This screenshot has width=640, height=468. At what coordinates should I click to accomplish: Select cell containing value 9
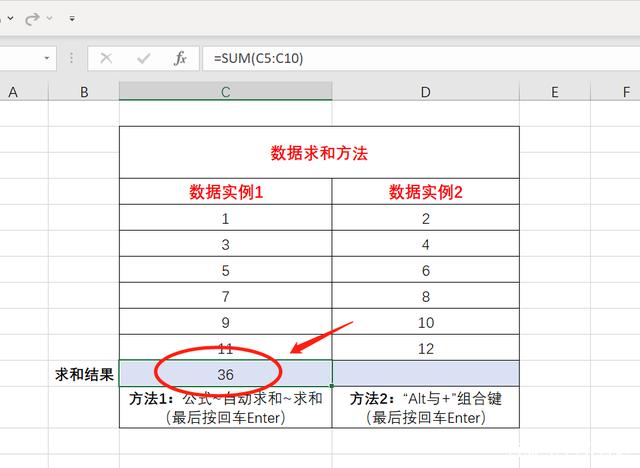(x=226, y=322)
